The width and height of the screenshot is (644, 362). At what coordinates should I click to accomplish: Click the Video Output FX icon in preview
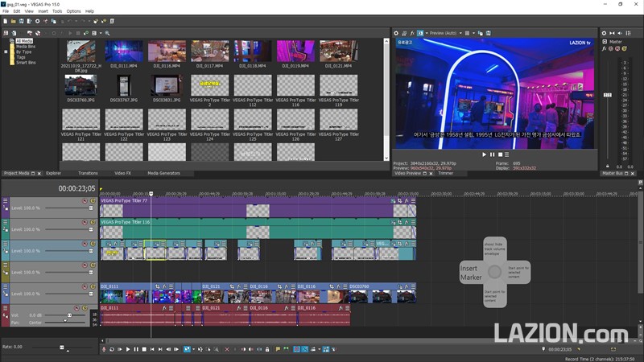[x=412, y=33]
